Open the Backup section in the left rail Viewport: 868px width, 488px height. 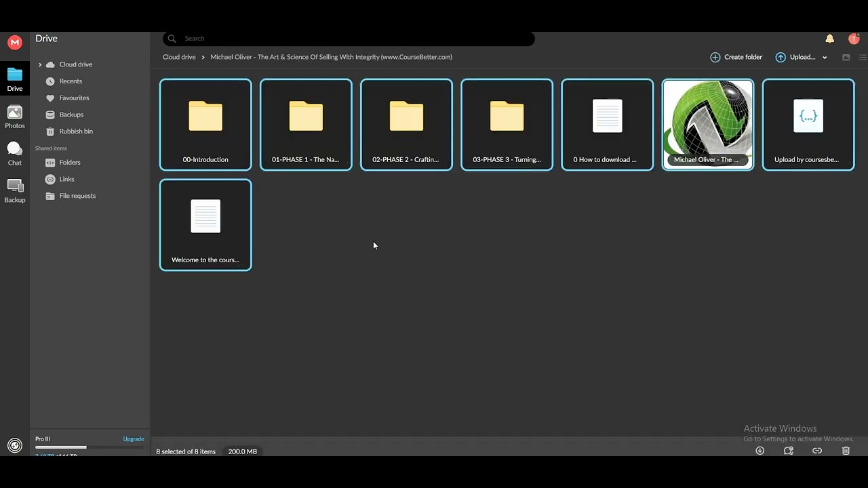point(15,191)
